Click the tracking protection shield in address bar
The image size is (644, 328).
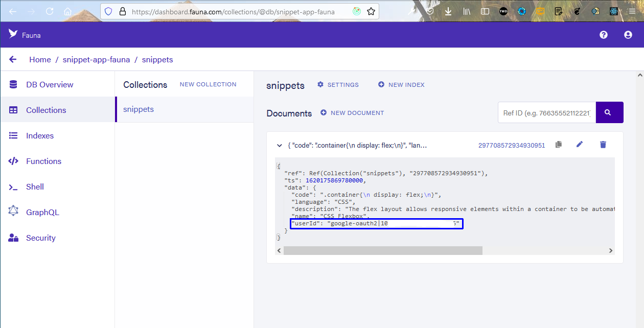(108, 11)
